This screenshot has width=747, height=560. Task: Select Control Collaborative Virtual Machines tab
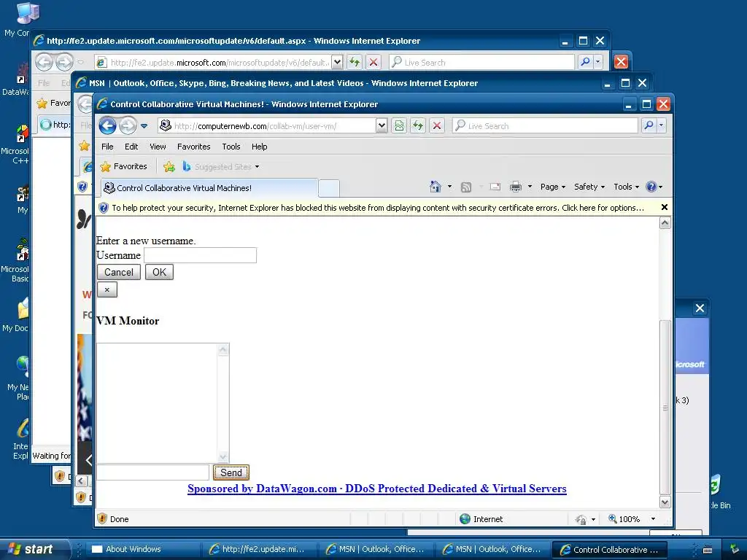pyautogui.click(x=209, y=188)
